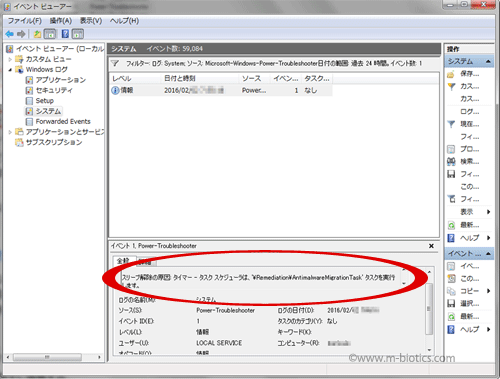Click refresh icon beside 最新... in システム section
The image size is (500, 379).
pos(451,225)
